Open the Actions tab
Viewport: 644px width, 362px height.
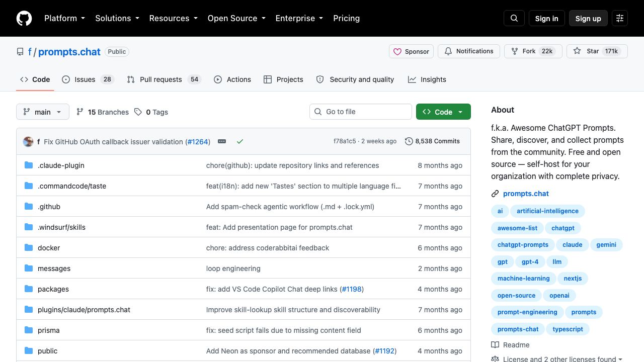[x=232, y=79]
